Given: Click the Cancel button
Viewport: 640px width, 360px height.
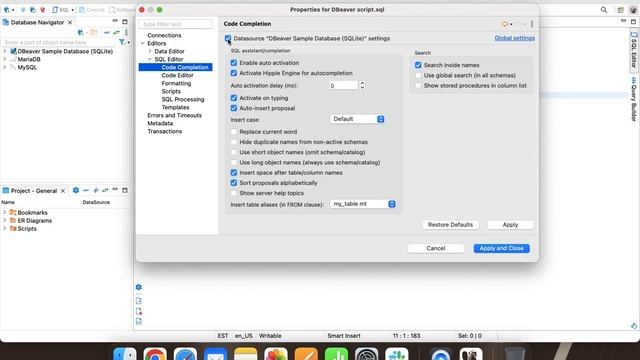Looking at the screenshot, I should (436, 248).
